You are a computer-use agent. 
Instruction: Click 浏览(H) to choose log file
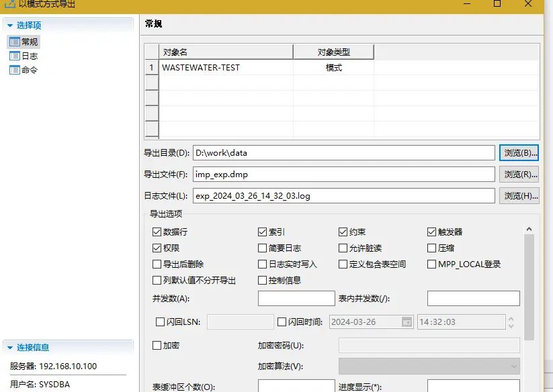point(519,195)
